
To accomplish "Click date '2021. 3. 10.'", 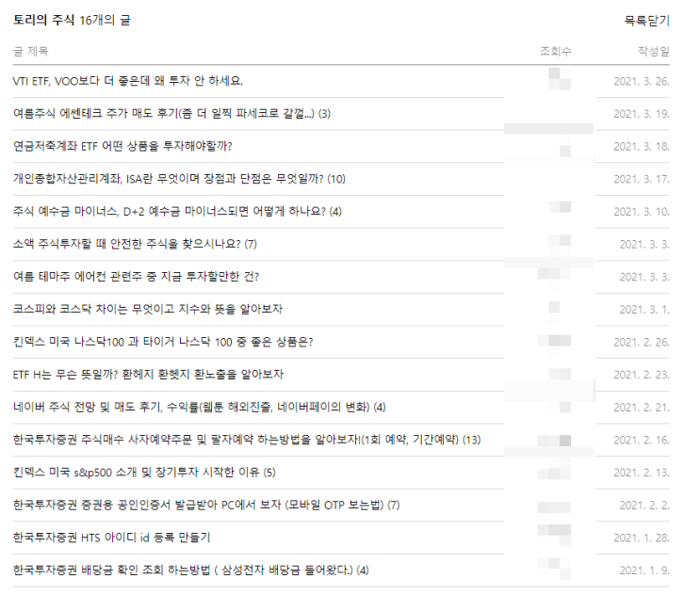I will [x=642, y=212].
